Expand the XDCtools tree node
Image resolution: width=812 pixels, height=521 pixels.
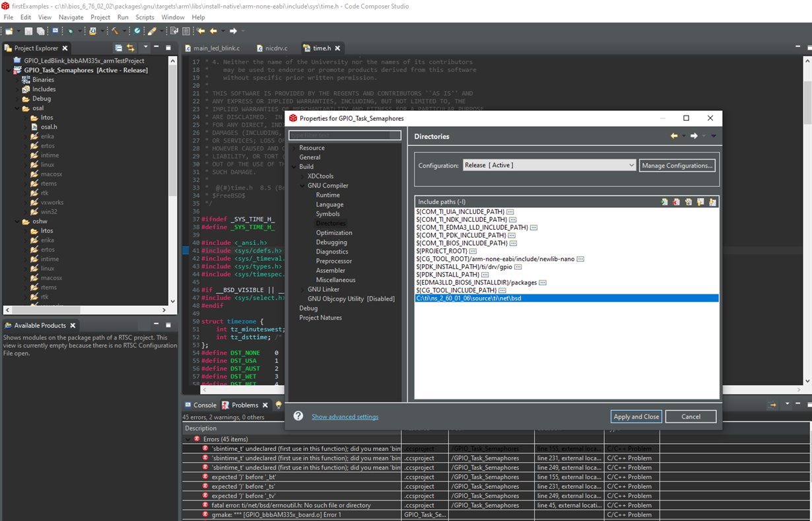(302, 176)
